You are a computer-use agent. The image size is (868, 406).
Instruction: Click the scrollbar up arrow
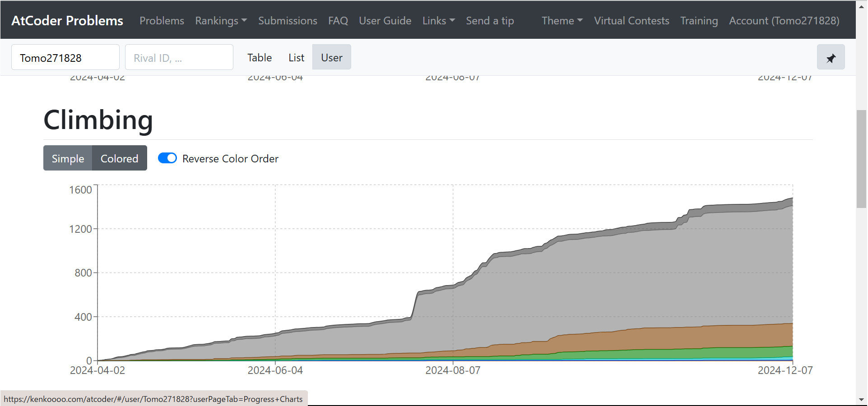(x=861, y=6)
